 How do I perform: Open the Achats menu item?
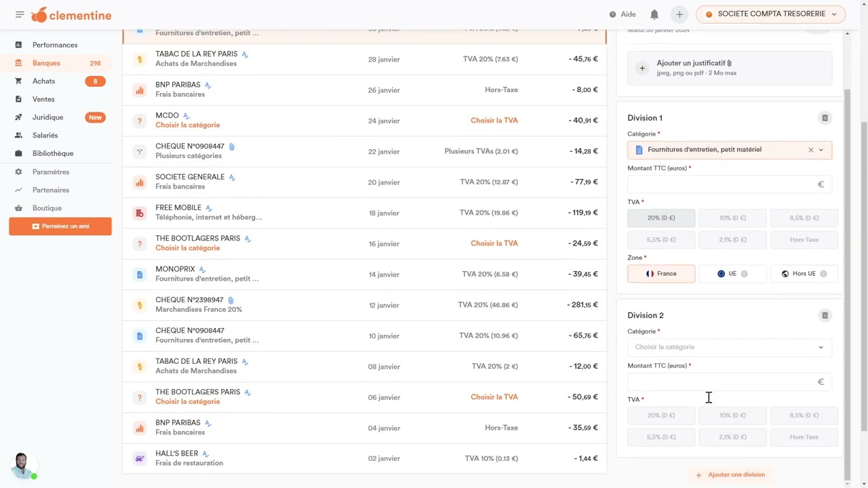click(44, 81)
